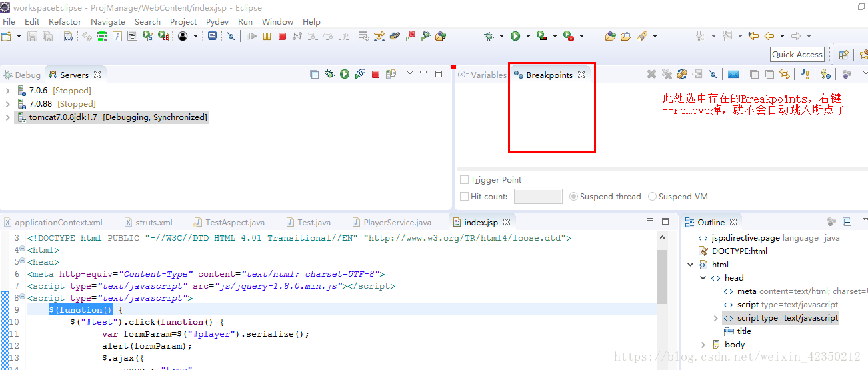Switch to the Variables tab

[x=482, y=75]
